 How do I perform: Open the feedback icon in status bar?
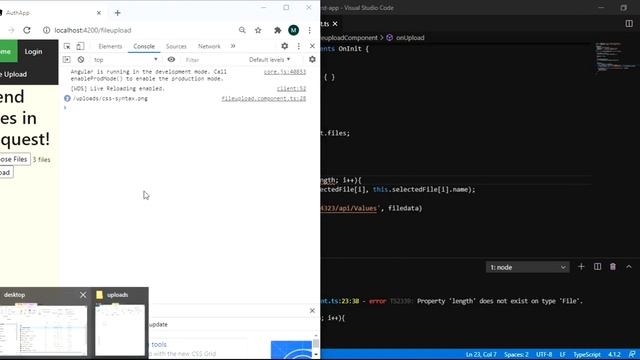[x=632, y=354]
